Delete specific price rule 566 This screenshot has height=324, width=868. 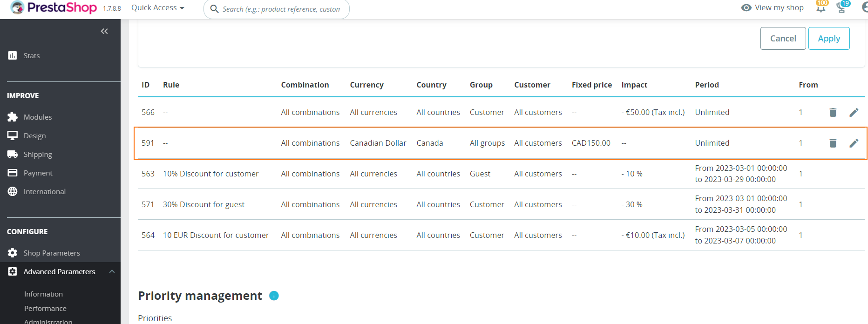(x=833, y=112)
